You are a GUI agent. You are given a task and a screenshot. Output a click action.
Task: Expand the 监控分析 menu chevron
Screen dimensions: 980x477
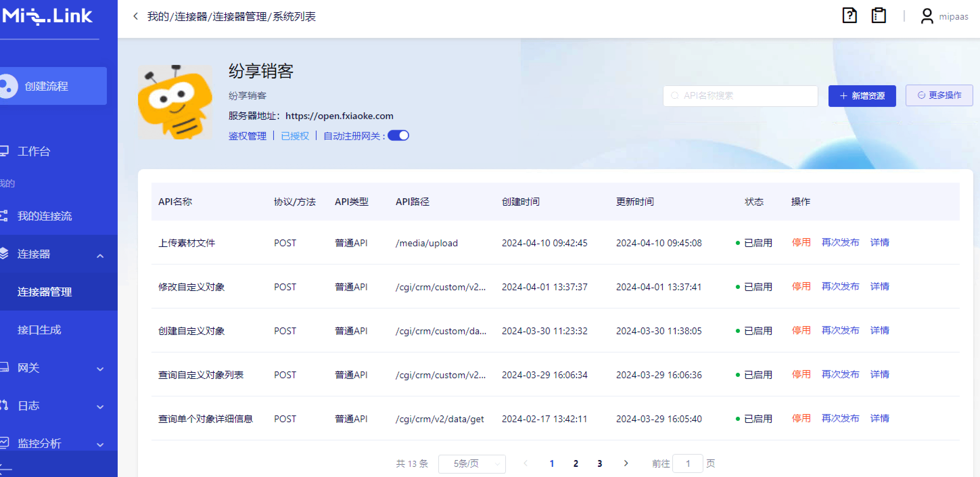pyautogui.click(x=100, y=445)
